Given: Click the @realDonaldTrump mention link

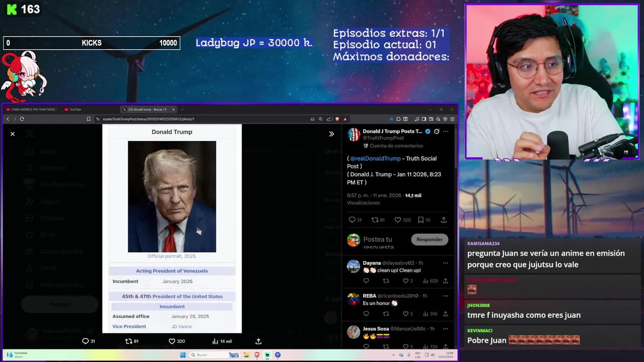Looking at the screenshot, I should 375,158.
